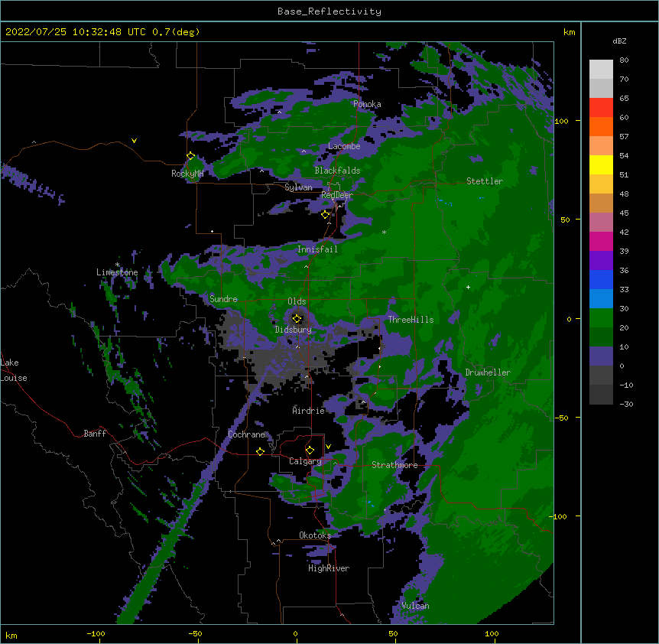Pick the red 65-60 dBZ legend swatch
Screen dimensions: 659x644
tap(601, 108)
